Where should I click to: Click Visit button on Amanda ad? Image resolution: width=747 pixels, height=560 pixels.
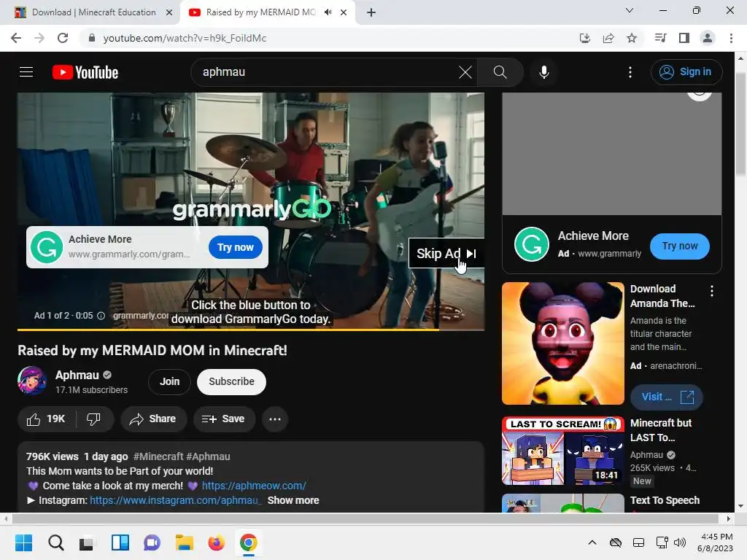(667, 397)
